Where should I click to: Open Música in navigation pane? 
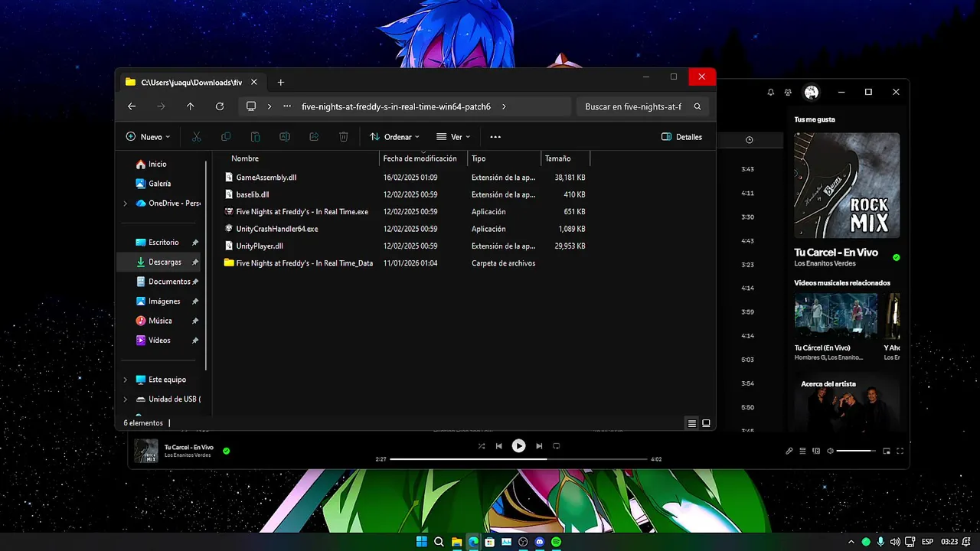pyautogui.click(x=160, y=321)
